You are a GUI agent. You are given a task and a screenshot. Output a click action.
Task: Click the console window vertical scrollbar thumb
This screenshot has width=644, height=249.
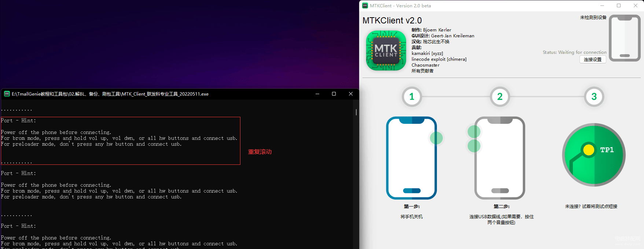point(356,112)
